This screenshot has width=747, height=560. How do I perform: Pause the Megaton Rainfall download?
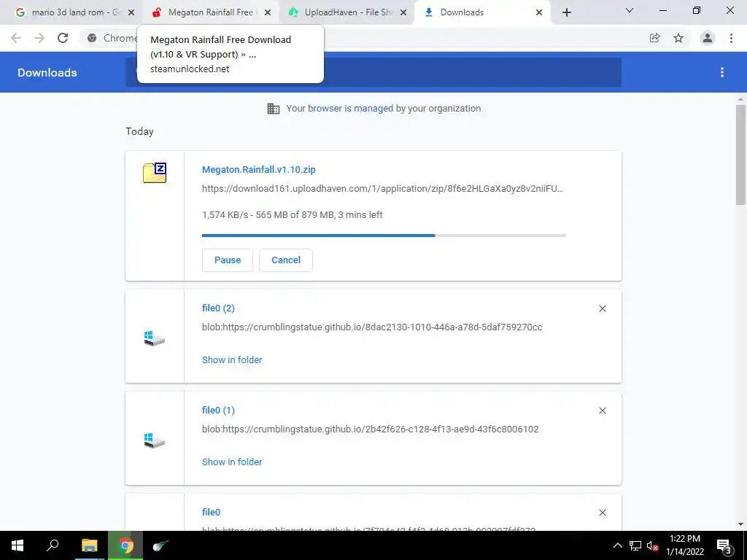(x=228, y=260)
